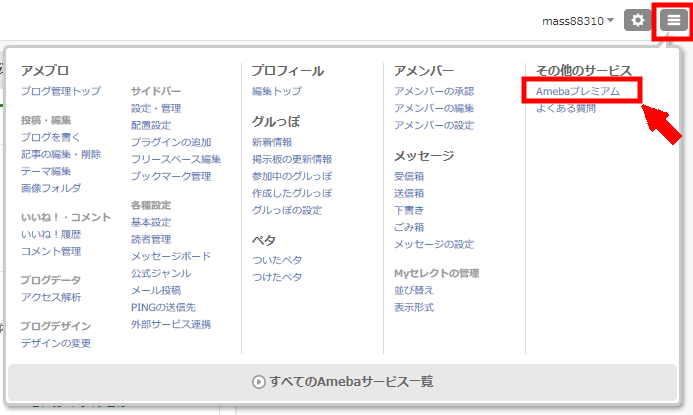Open グルっぽの設定
This screenshot has width=693, height=415.
(x=287, y=210)
